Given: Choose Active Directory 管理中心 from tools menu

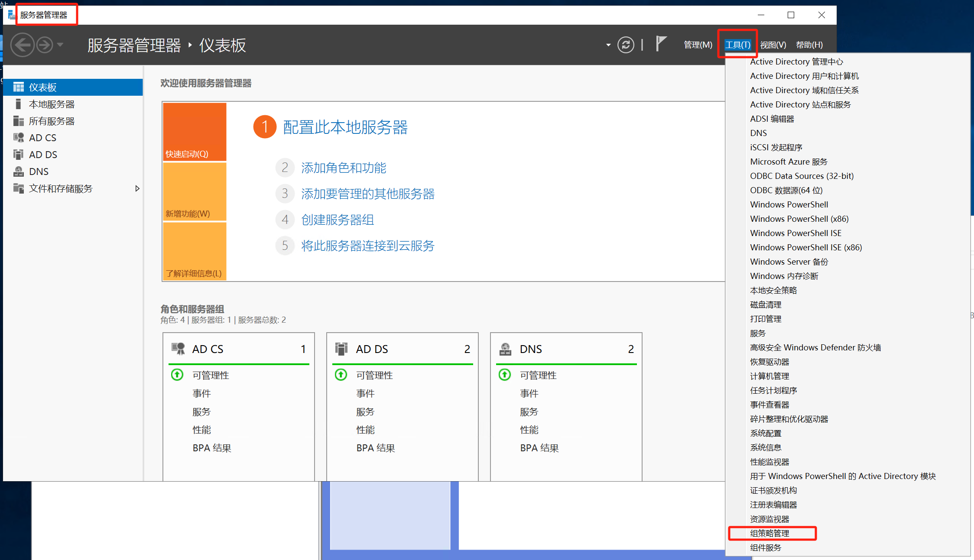Looking at the screenshot, I should 796,62.
